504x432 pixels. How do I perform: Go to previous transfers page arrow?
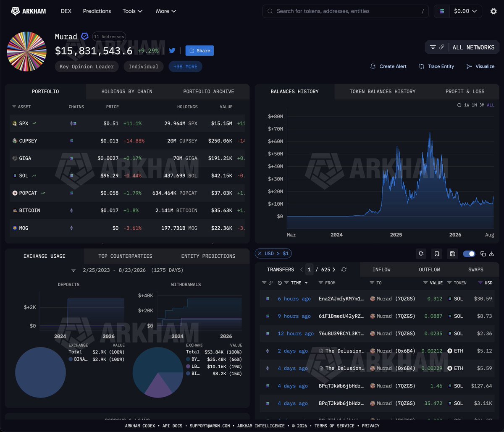[301, 270]
